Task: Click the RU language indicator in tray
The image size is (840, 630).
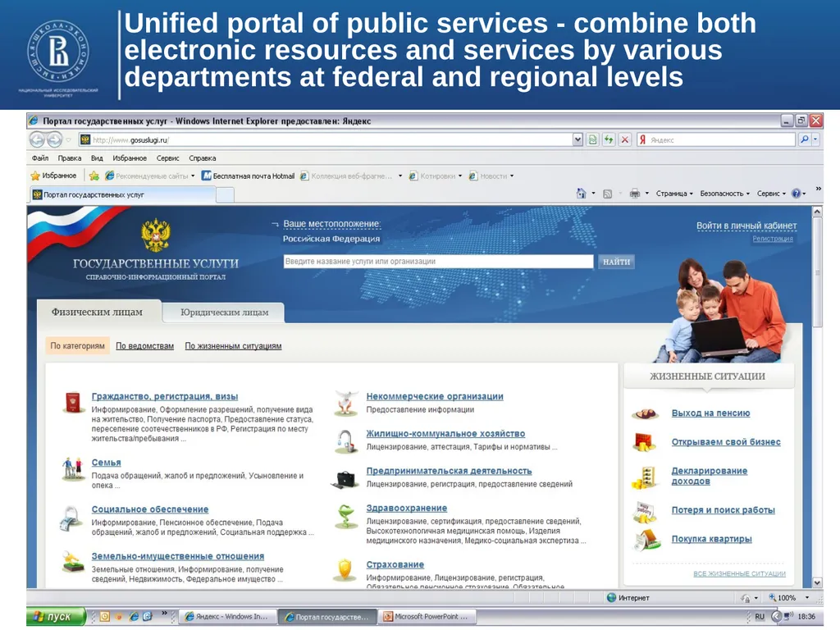Action: pyautogui.click(x=760, y=617)
